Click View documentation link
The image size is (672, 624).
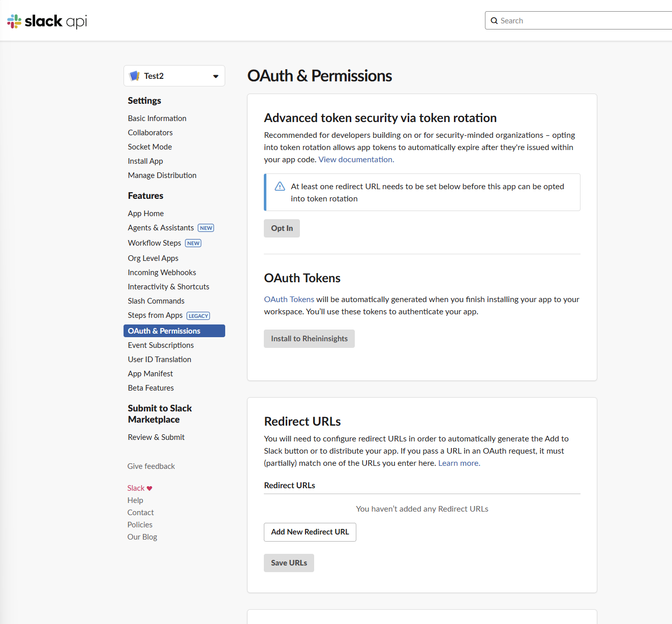356,160
